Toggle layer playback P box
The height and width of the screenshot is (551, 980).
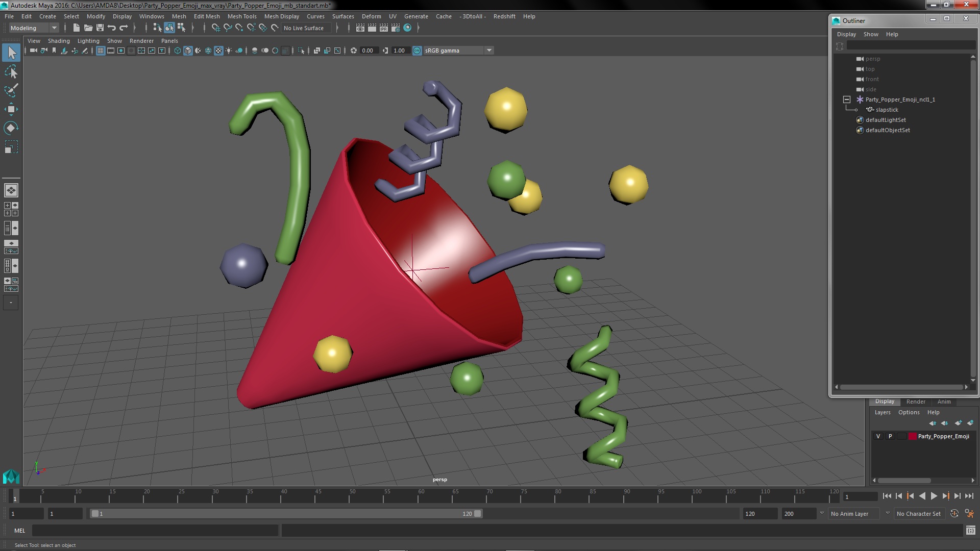pos(890,436)
